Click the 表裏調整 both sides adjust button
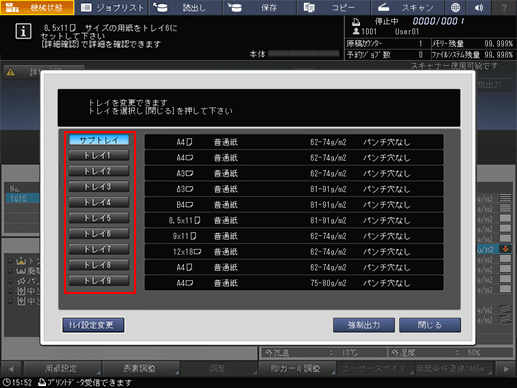Image resolution: width=517 pixels, height=388 pixels. [140, 369]
